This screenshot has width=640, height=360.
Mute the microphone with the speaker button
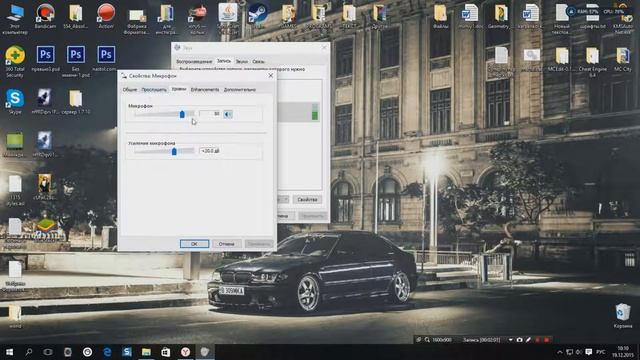[x=228, y=114]
